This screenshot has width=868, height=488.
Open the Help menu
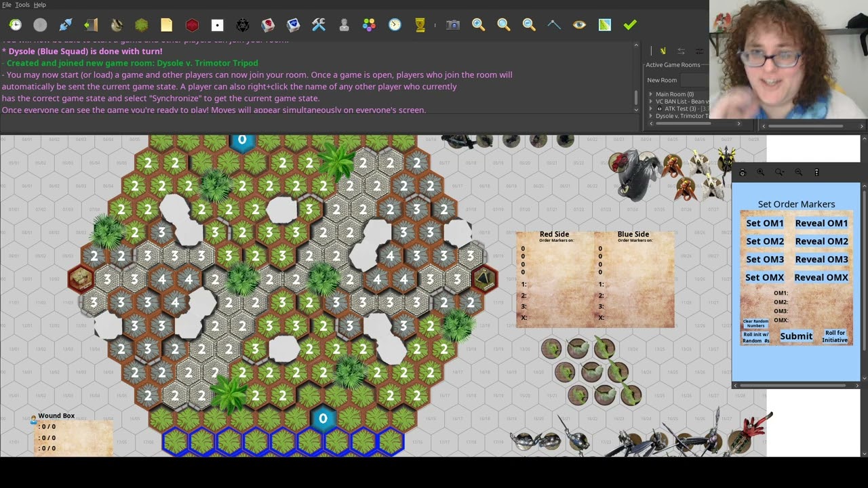39,5
